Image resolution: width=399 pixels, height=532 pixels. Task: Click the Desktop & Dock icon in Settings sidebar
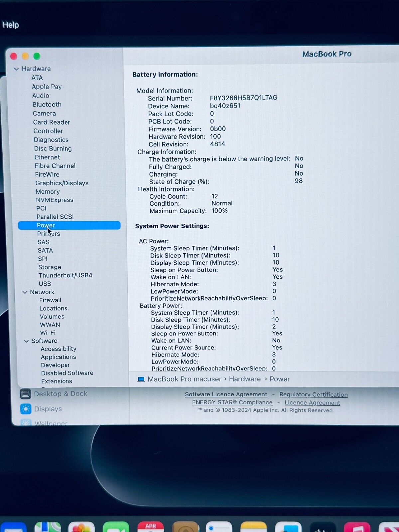25,394
